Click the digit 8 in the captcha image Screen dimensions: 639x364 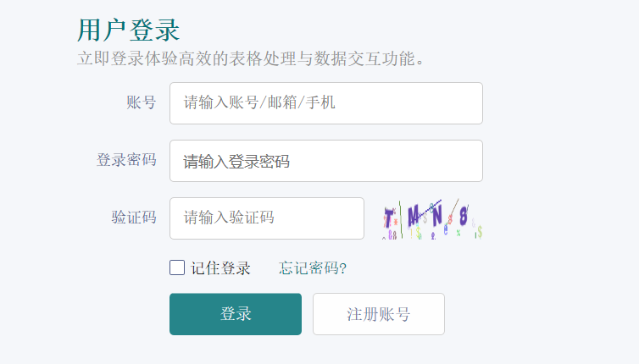[x=464, y=215]
